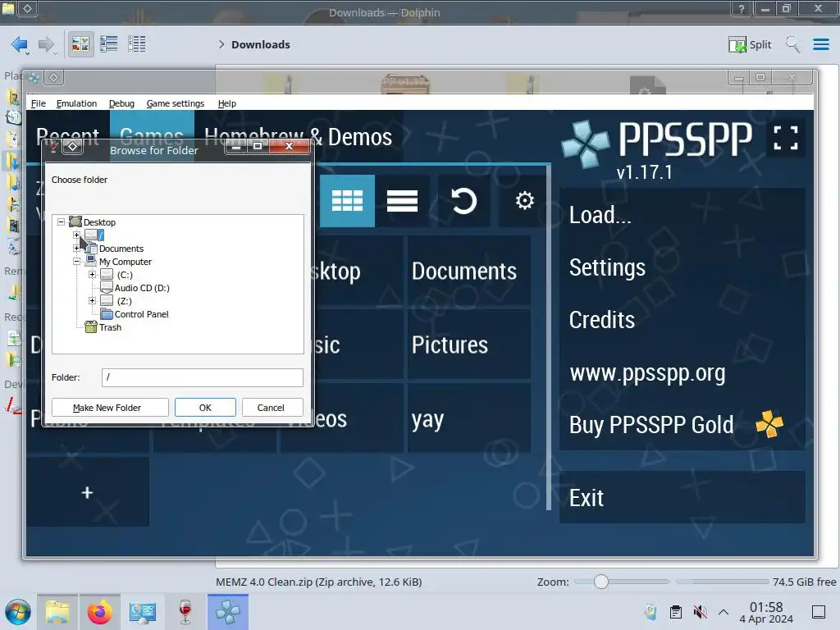Screen dimensions: 840x630
Task: Click the muted volume tray icon
Action: [x=700, y=612]
